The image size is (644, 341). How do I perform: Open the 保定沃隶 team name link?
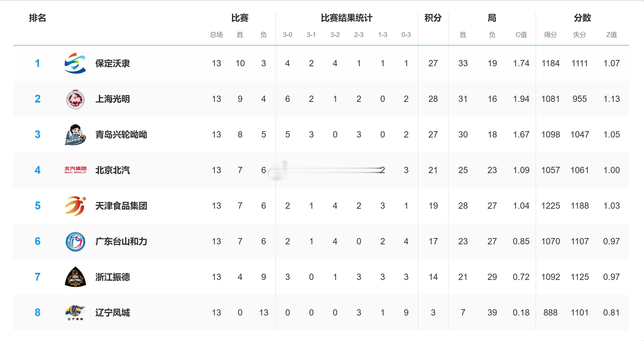(113, 63)
